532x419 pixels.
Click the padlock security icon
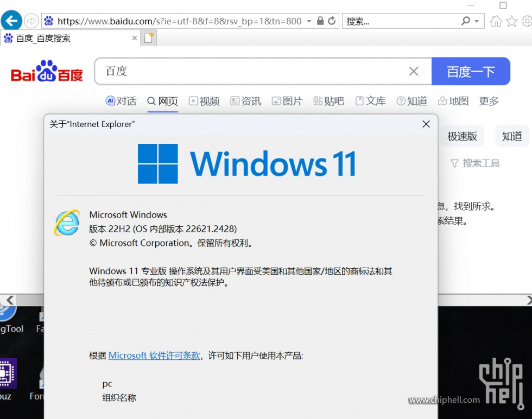pyautogui.click(x=320, y=21)
